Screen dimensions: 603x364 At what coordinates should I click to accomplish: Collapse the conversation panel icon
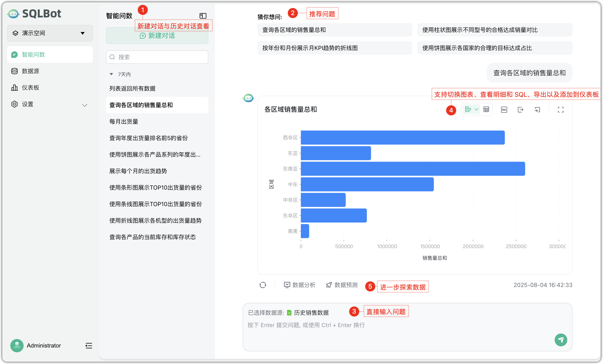(202, 16)
